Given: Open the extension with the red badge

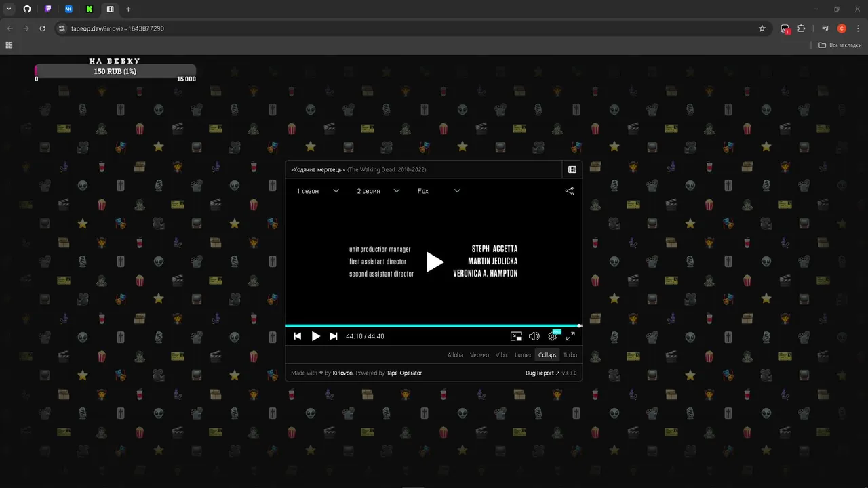Looking at the screenshot, I should 785,28.
